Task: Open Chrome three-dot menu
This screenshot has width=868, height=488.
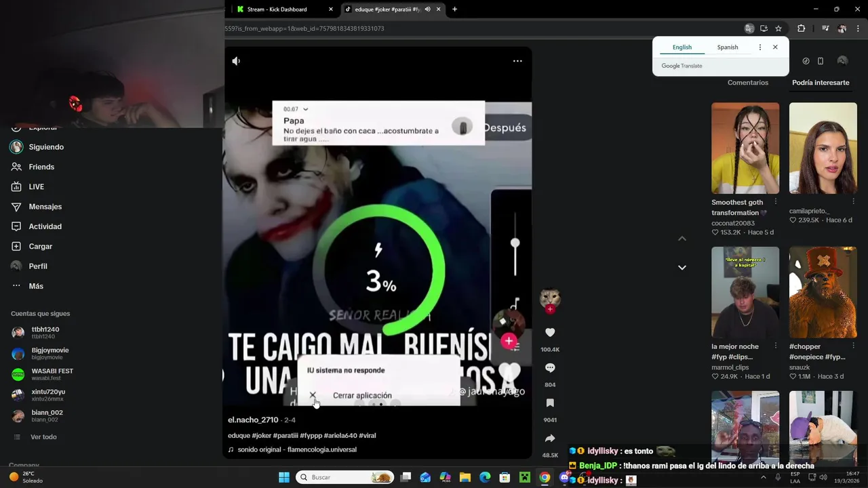Action: click(859, 28)
